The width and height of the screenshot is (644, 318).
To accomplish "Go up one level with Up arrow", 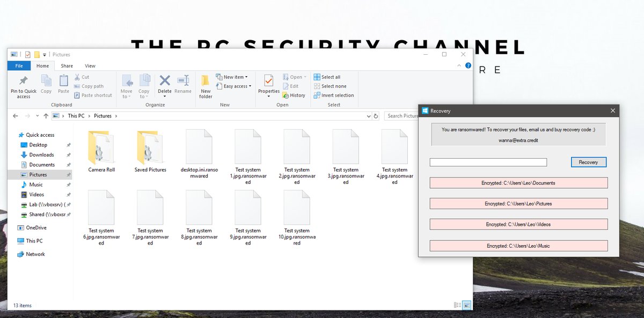I will coord(46,116).
